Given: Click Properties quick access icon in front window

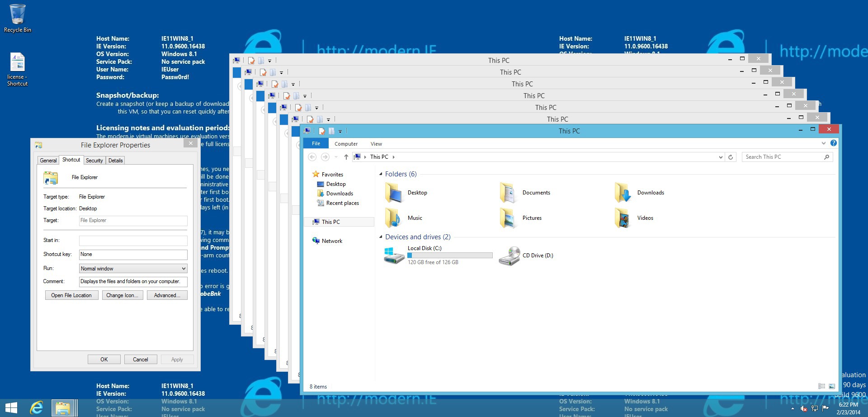Looking at the screenshot, I should point(322,131).
